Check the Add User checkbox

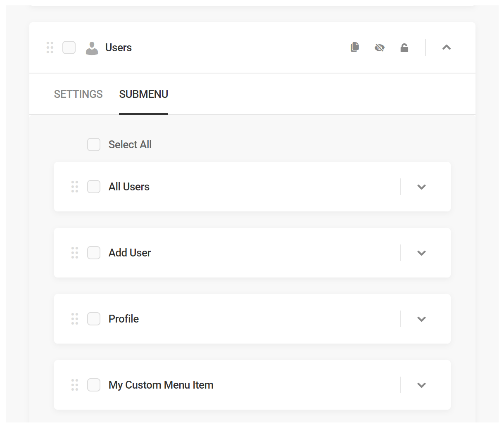coord(94,253)
